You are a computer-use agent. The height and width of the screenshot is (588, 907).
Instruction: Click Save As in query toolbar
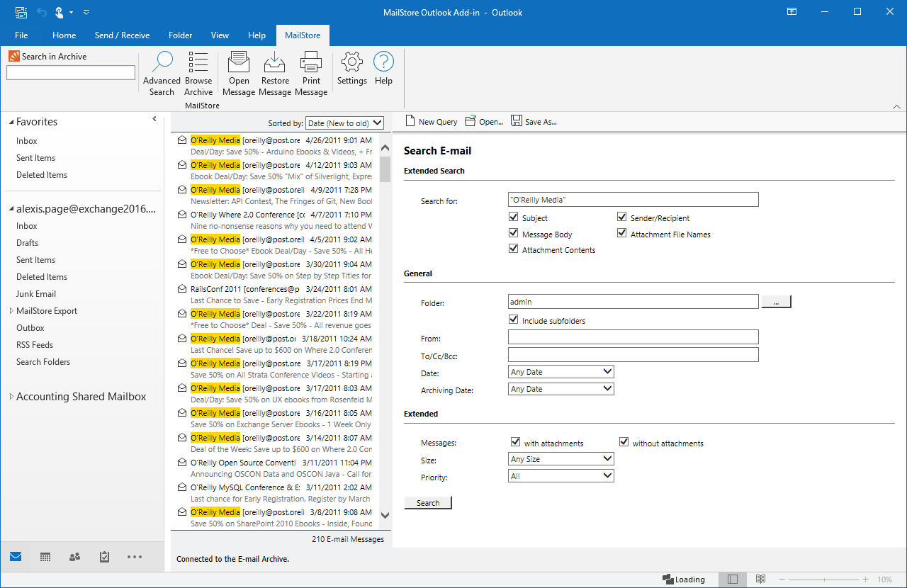534,122
